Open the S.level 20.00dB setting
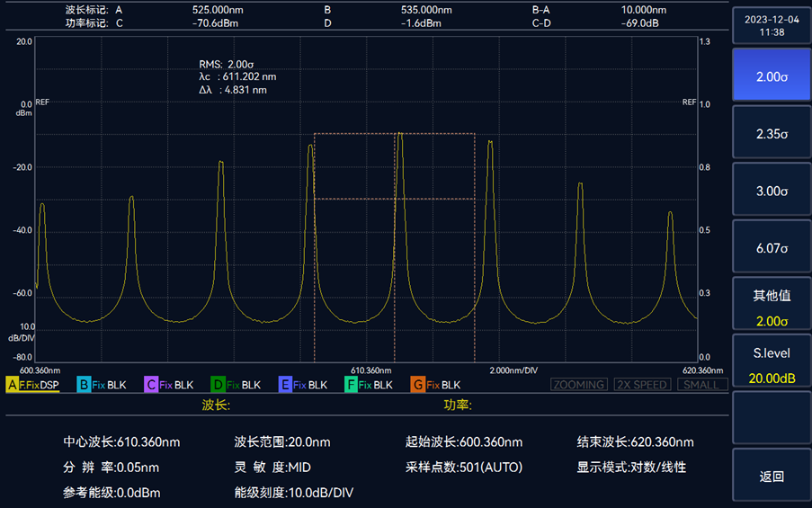Image resolution: width=812 pixels, height=508 pixels. 772,363
